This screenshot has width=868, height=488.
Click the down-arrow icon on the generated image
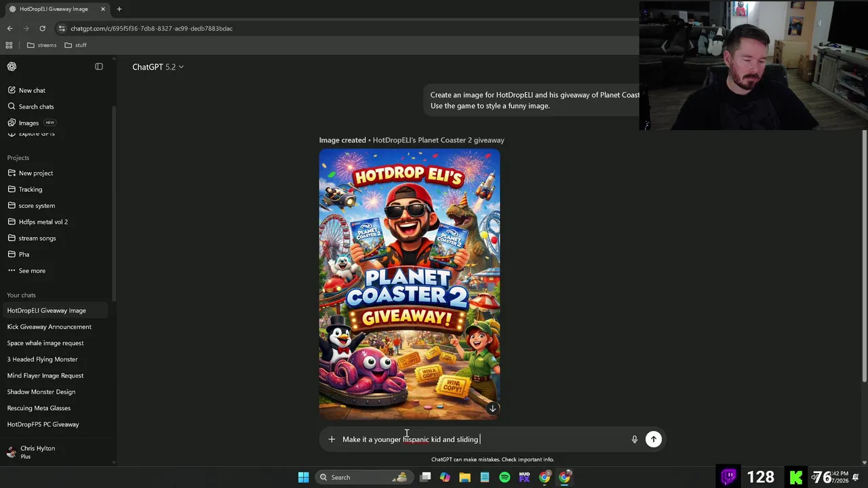click(492, 409)
